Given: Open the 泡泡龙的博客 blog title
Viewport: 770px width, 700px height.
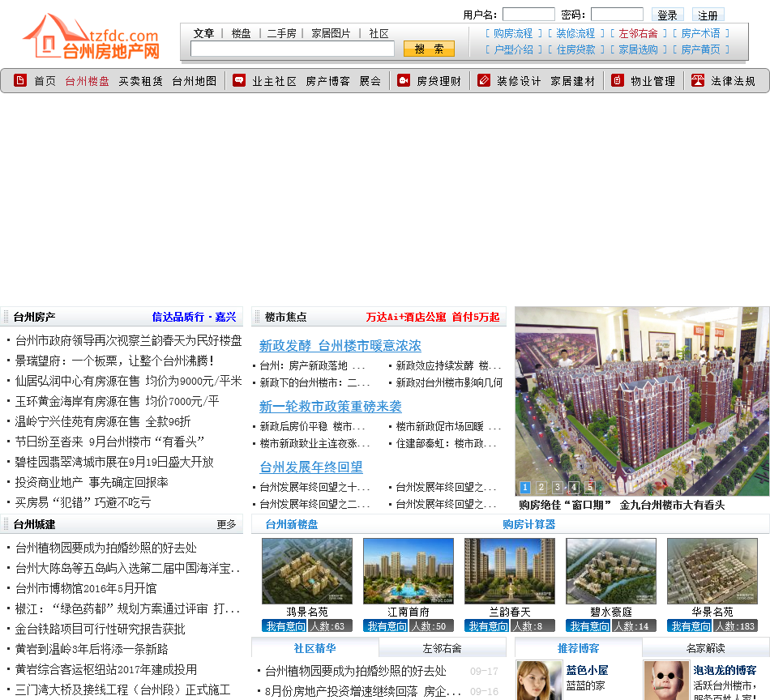Looking at the screenshot, I should (x=725, y=671).
